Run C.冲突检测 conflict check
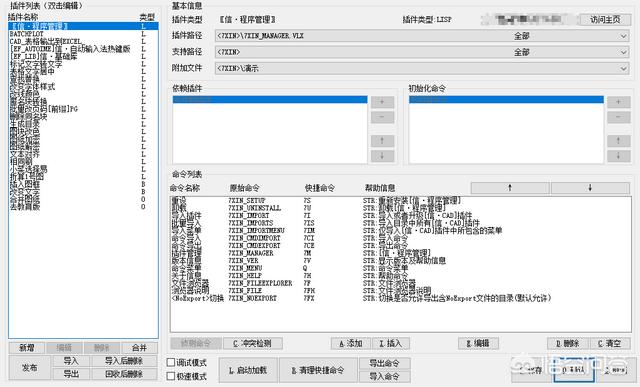 click(253, 343)
